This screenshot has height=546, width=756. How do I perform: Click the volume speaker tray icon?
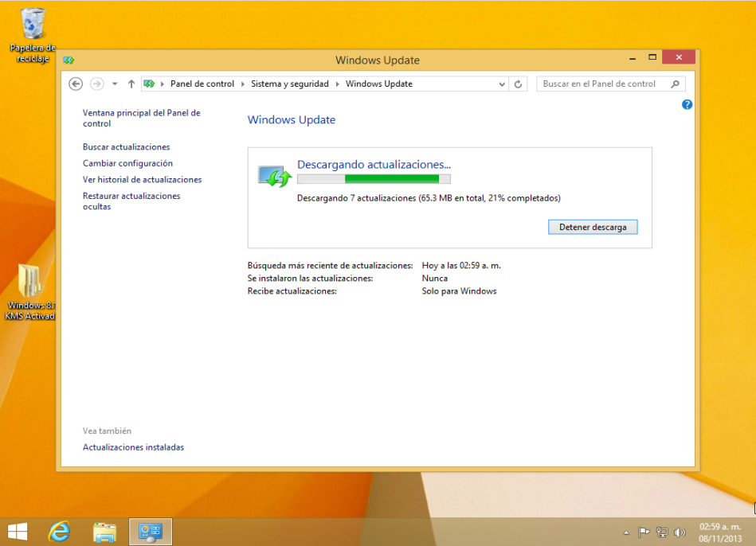pyautogui.click(x=680, y=532)
